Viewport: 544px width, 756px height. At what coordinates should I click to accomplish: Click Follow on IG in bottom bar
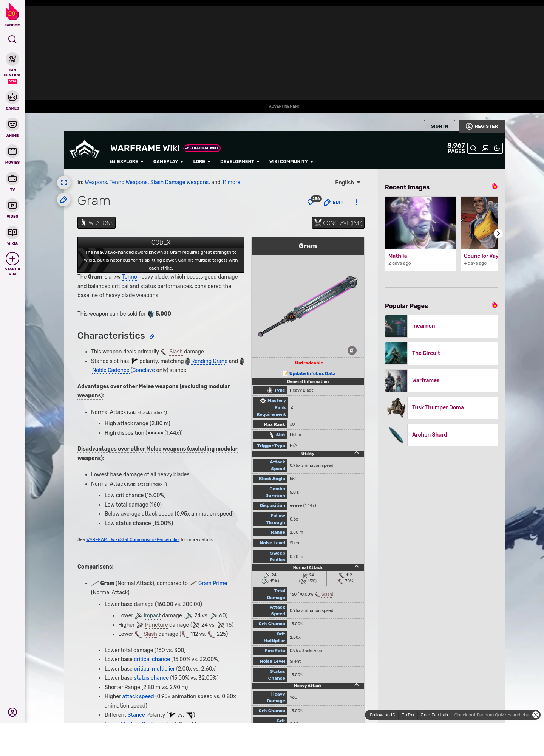coord(382,715)
